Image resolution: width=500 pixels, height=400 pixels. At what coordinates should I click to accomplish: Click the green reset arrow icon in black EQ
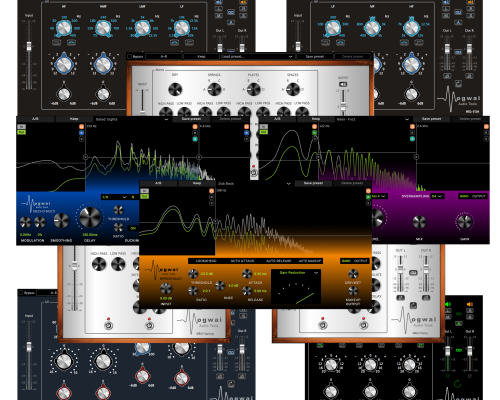point(458,384)
